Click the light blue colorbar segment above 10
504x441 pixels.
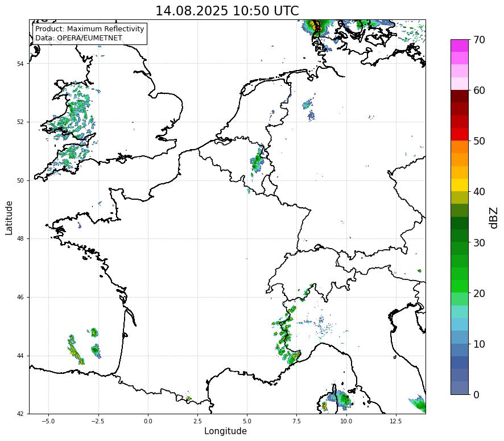[x=460, y=325]
